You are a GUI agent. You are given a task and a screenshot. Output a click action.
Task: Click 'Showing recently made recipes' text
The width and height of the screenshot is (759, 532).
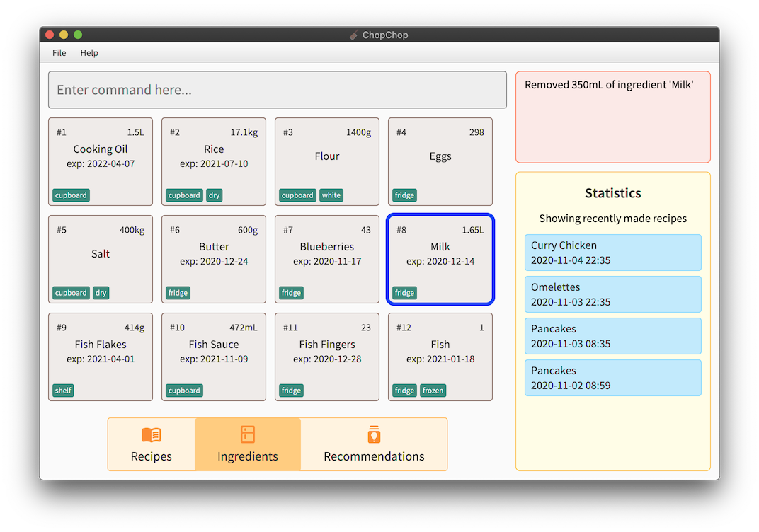tap(613, 219)
